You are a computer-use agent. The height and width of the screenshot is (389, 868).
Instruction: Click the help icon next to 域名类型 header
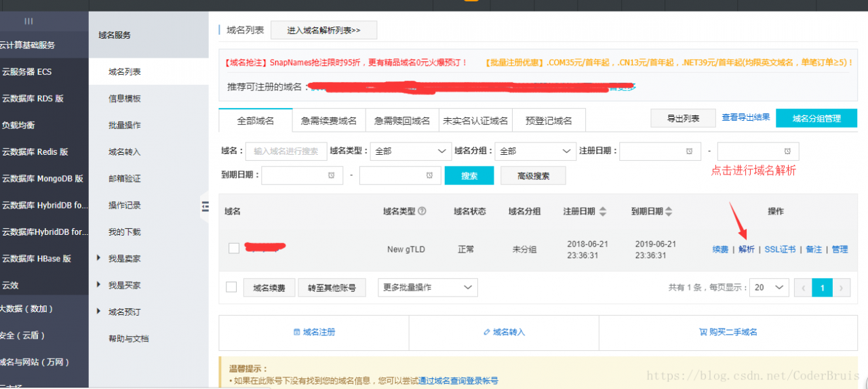click(x=422, y=211)
